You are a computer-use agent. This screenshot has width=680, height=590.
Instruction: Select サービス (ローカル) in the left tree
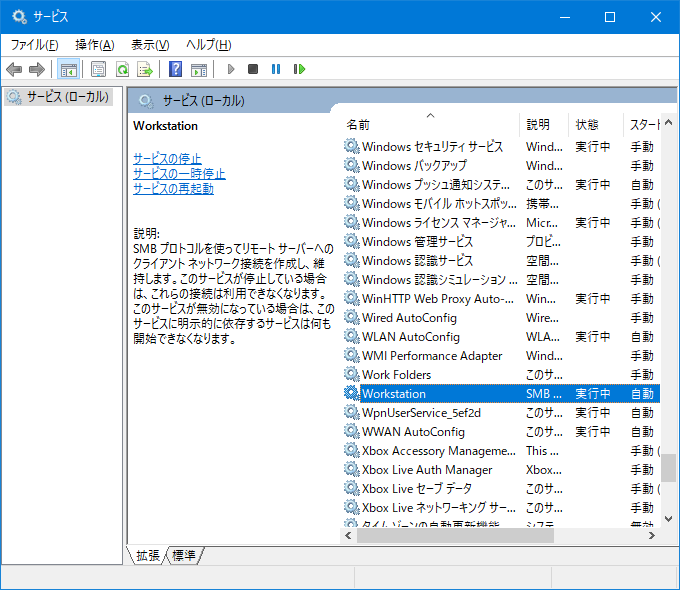66,97
